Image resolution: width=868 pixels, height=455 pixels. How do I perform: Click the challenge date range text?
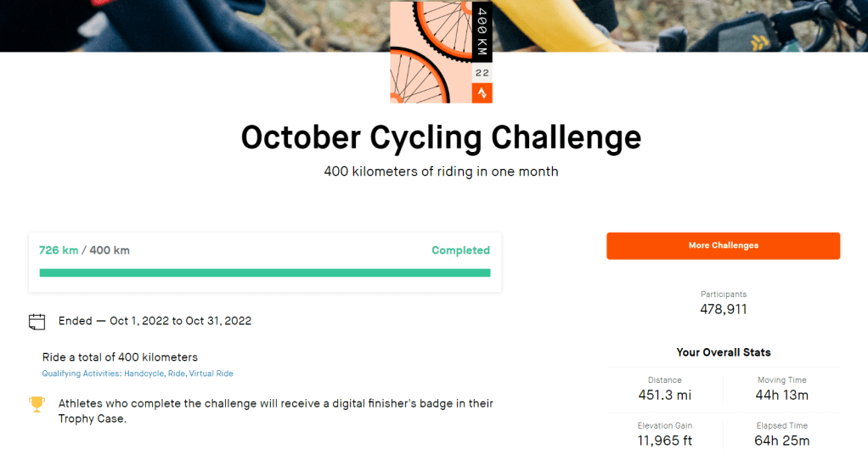coord(180,321)
